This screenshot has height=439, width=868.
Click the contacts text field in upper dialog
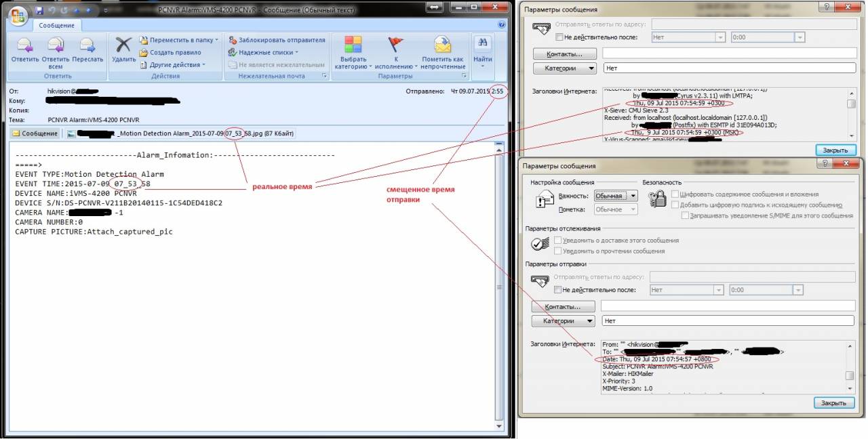(729, 54)
